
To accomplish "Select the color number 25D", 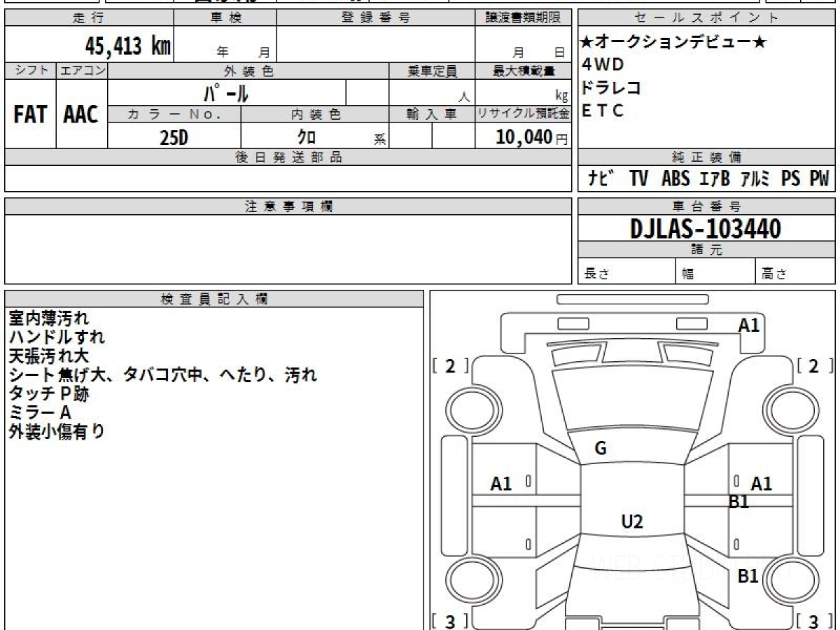I will [x=174, y=137].
